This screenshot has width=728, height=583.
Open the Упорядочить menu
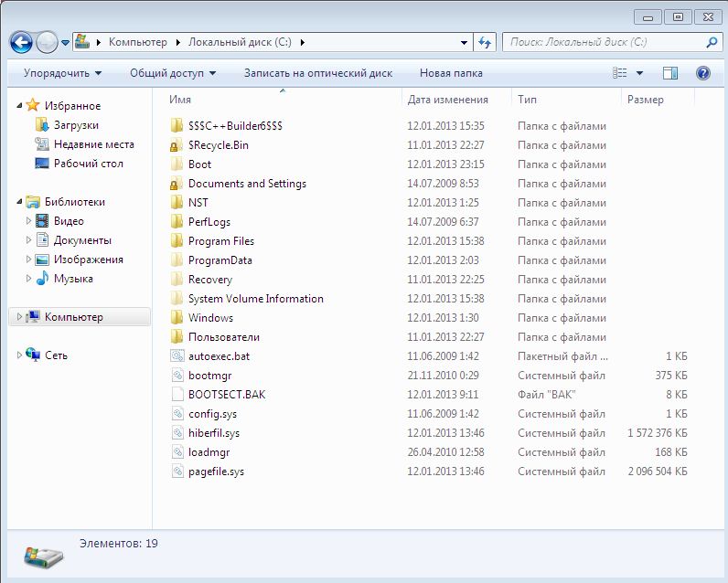point(63,73)
